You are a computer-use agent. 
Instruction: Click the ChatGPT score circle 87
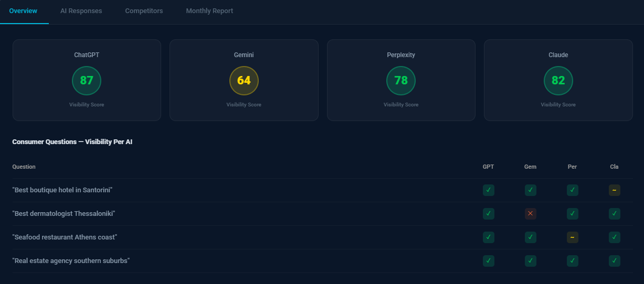[x=87, y=81]
